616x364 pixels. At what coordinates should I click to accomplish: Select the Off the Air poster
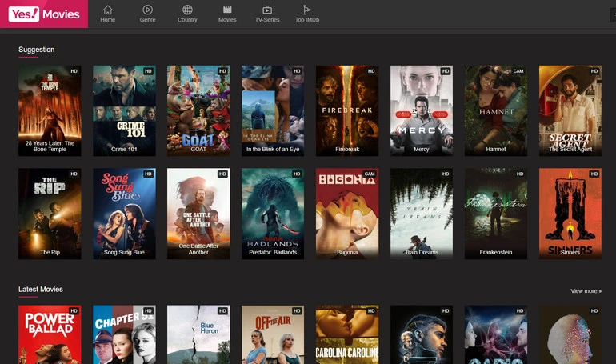click(x=273, y=334)
